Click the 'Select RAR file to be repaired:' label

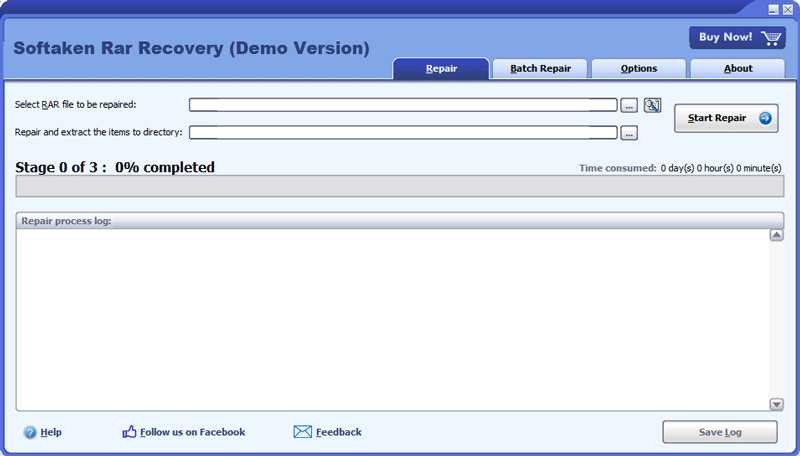[76, 105]
